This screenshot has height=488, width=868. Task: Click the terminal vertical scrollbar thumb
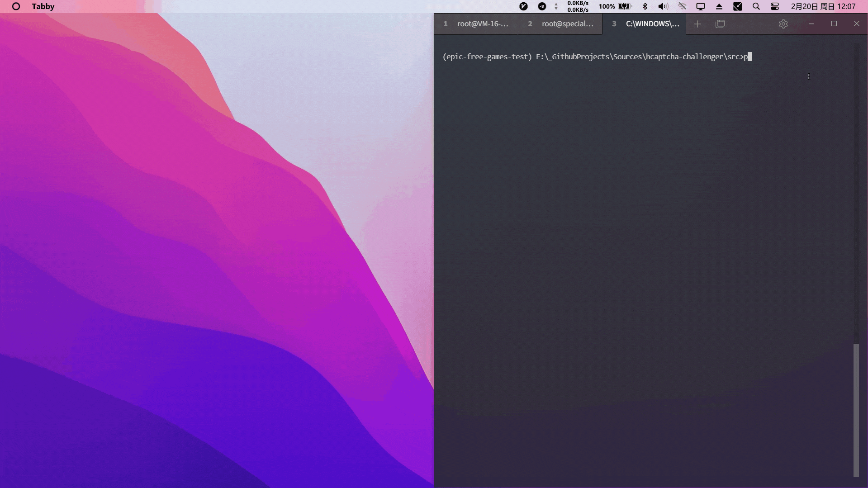point(856,410)
